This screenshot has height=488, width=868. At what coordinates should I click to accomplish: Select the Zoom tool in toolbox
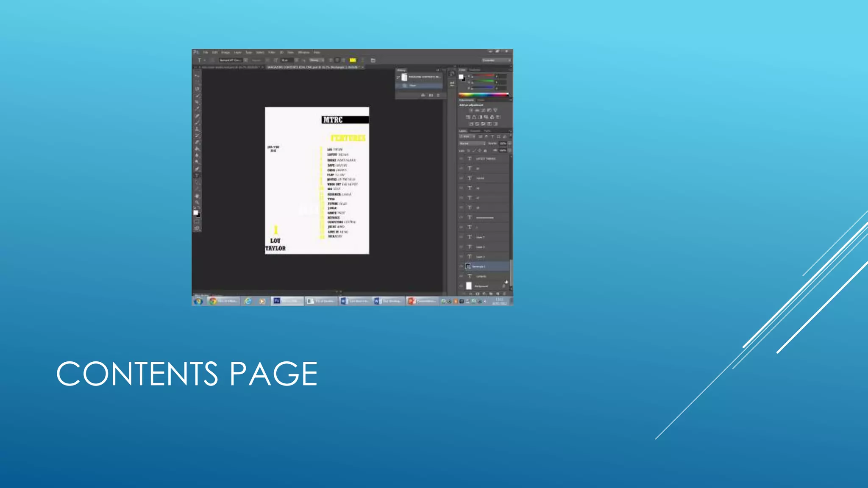197,203
